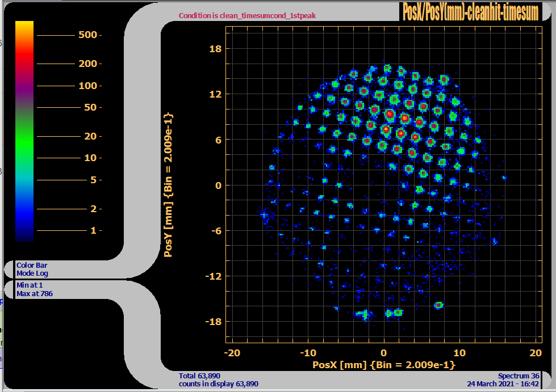Click the PosX/PosY(mm) spectrum title

tap(469, 11)
